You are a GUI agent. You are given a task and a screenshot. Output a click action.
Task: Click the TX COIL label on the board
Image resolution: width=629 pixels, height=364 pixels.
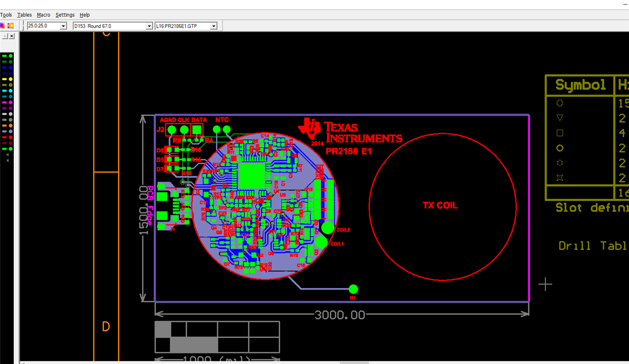[x=440, y=206]
